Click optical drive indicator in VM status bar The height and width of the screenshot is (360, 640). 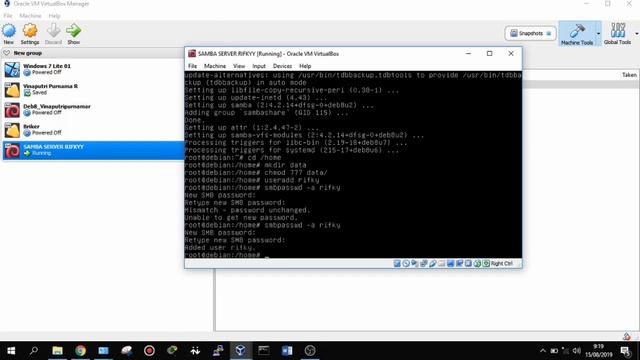point(406,264)
